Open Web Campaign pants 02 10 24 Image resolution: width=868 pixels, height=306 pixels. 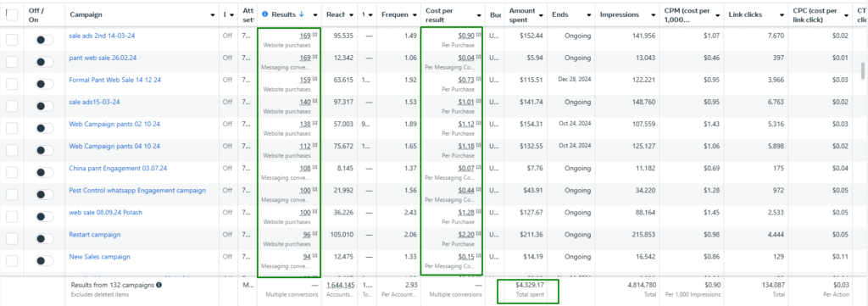click(114, 124)
